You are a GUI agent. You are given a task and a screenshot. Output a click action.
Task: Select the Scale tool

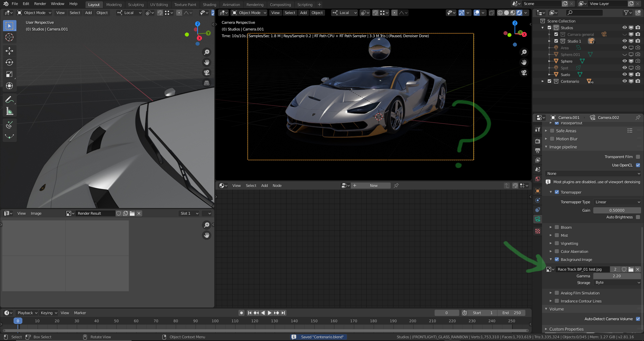(x=9, y=74)
